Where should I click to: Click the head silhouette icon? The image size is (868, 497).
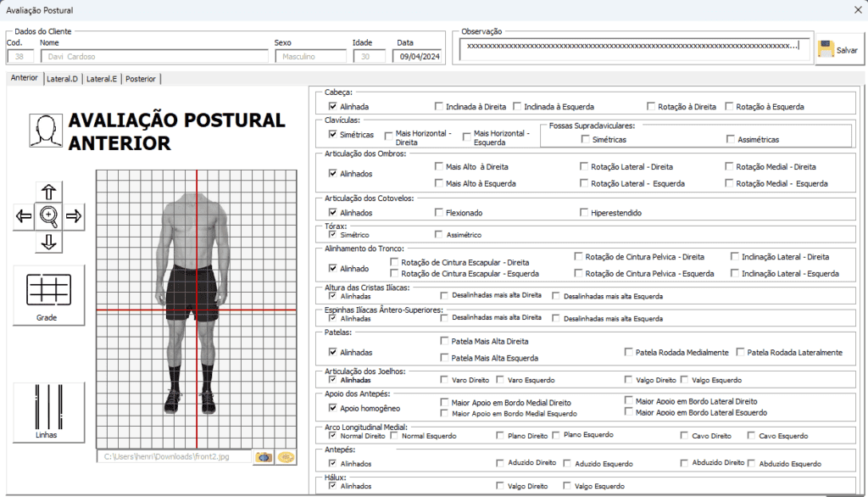pyautogui.click(x=46, y=131)
